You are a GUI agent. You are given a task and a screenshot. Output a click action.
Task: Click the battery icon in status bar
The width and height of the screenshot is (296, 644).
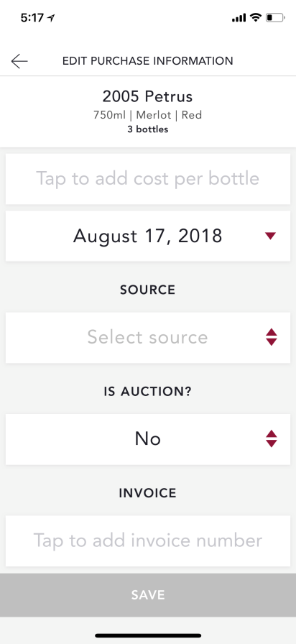pos(275,18)
